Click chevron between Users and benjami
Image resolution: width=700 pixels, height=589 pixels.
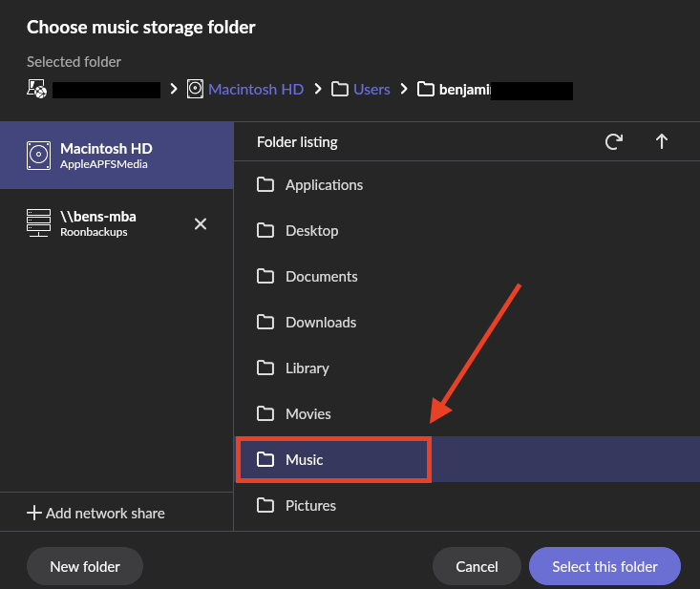404,89
